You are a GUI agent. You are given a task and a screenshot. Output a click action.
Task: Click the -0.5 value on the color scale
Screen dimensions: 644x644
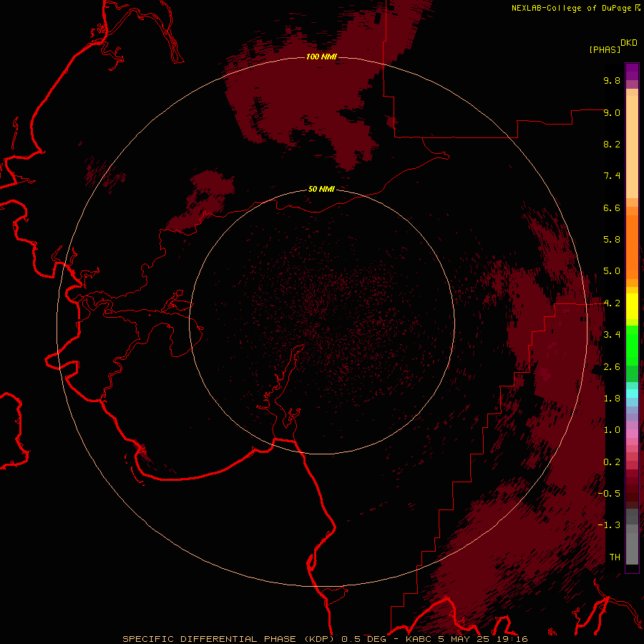click(609, 494)
